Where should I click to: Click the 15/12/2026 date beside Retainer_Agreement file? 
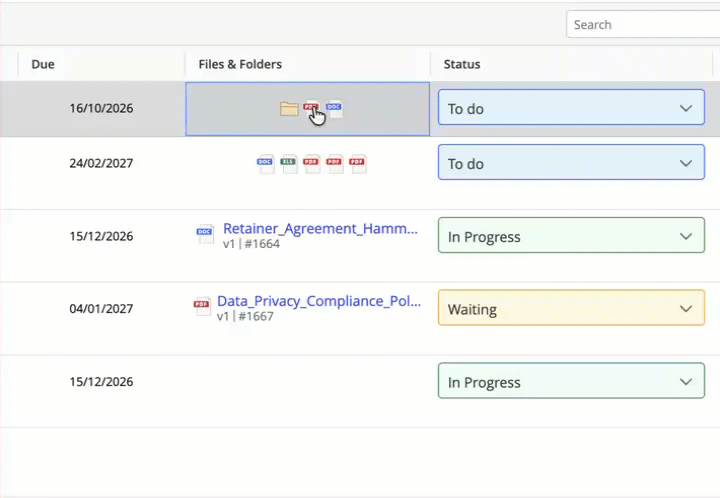click(101, 236)
